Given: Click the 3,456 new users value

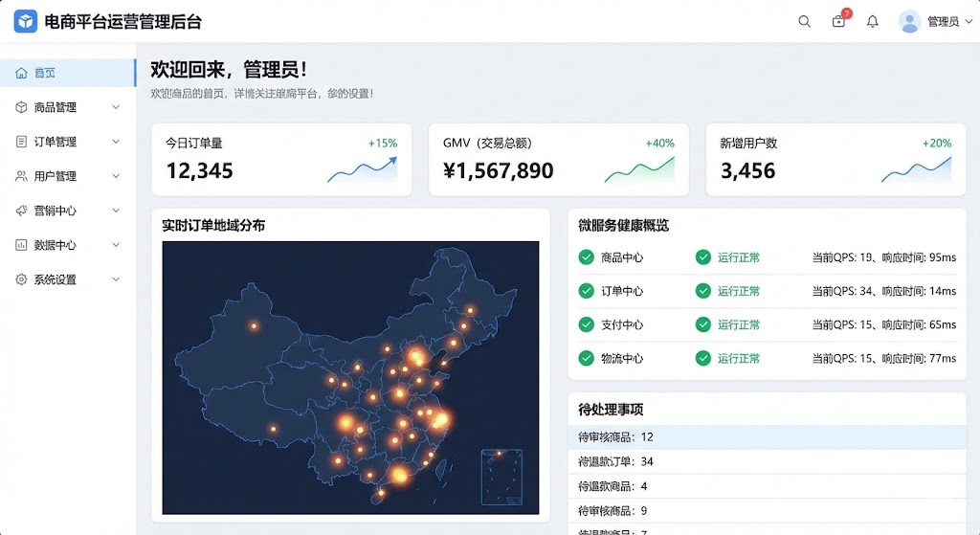Looking at the screenshot, I should pos(748,170).
